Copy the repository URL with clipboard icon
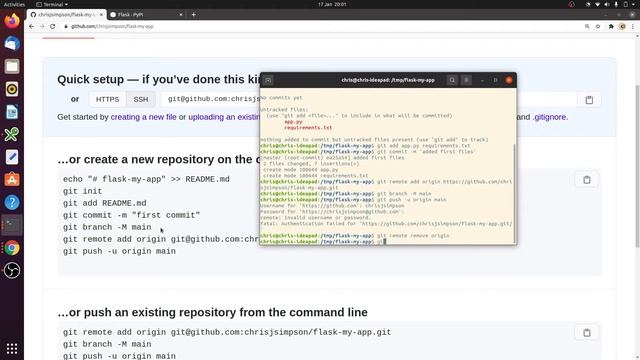The image size is (640, 360). [x=589, y=100]
